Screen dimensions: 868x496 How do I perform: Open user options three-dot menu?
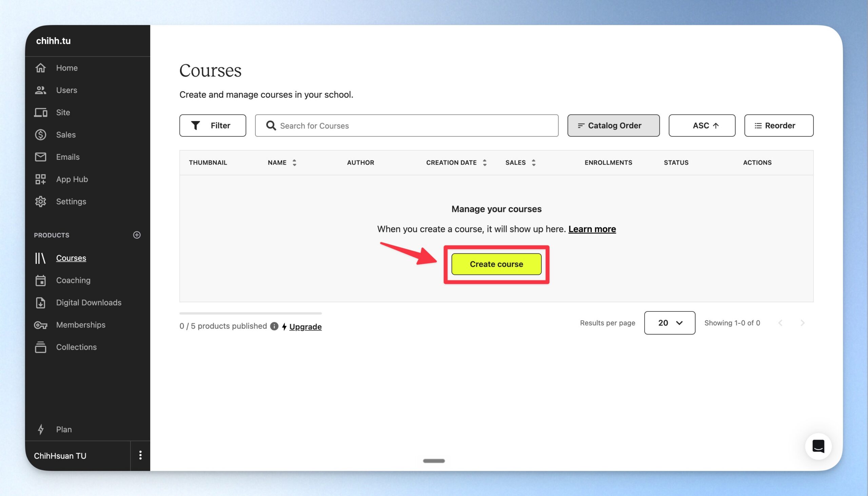pos(140,455)
